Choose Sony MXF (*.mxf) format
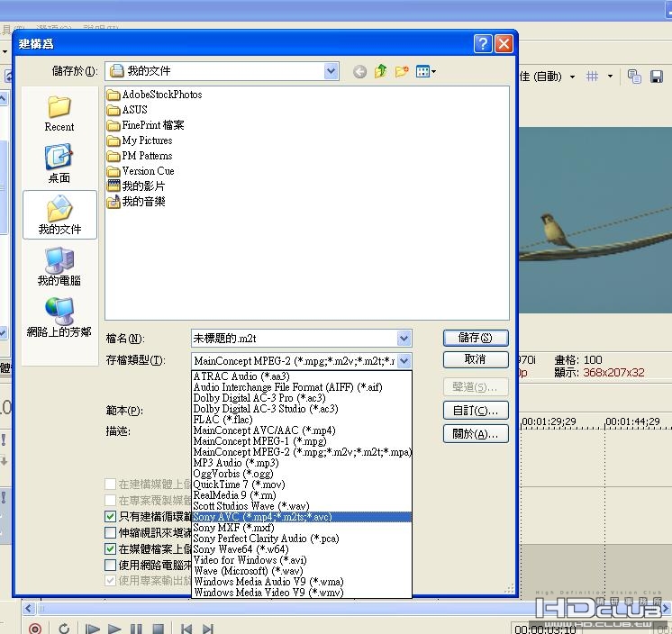This screenshot has height=634, width=672. 302,528
